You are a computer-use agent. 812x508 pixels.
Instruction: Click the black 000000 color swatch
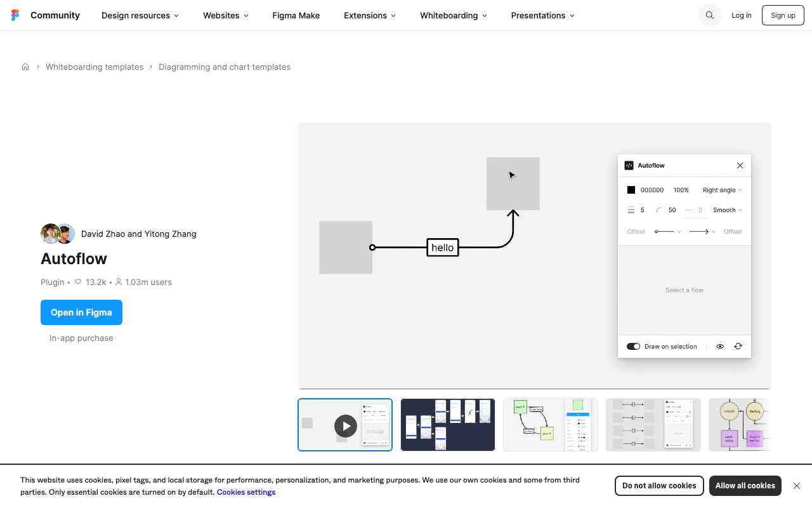coord(631,190)
